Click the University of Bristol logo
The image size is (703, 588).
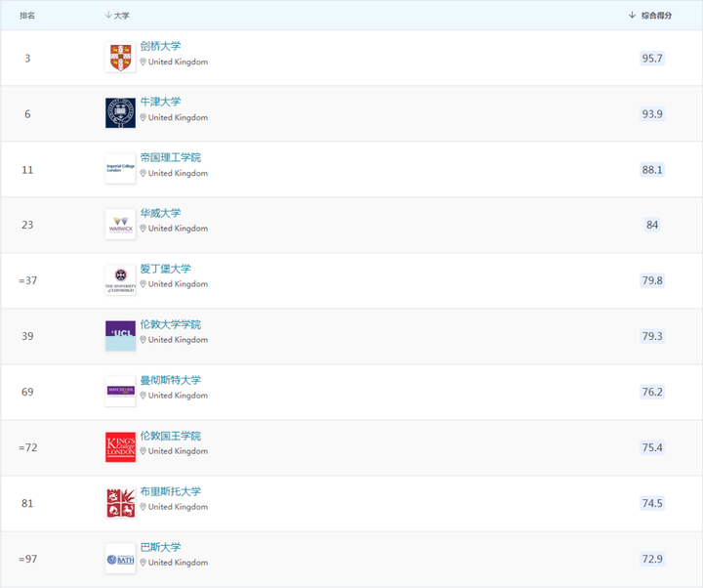coord(120,503)
